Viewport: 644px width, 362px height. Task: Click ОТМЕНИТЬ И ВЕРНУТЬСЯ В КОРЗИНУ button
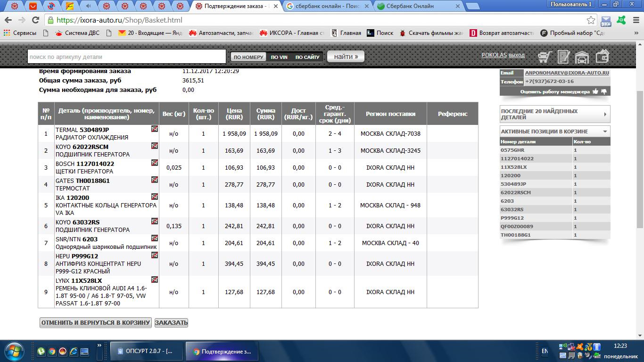pos(96,323)
